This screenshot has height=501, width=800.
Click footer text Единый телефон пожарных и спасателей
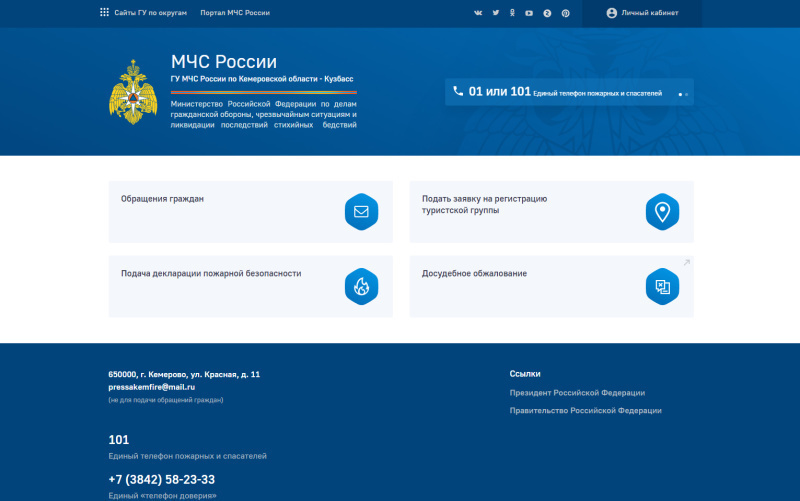tap(187, 456)
